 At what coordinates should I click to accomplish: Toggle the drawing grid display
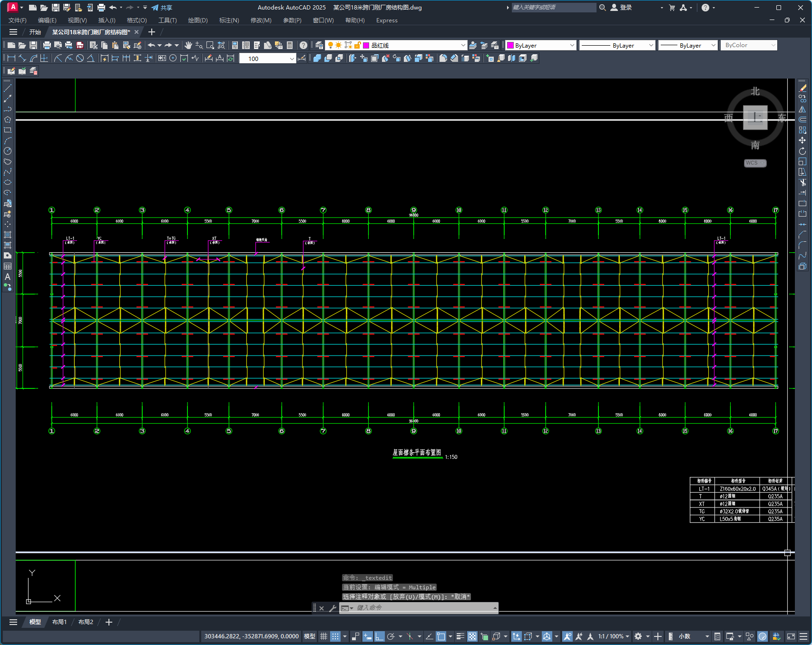click(x=323, y=636)
